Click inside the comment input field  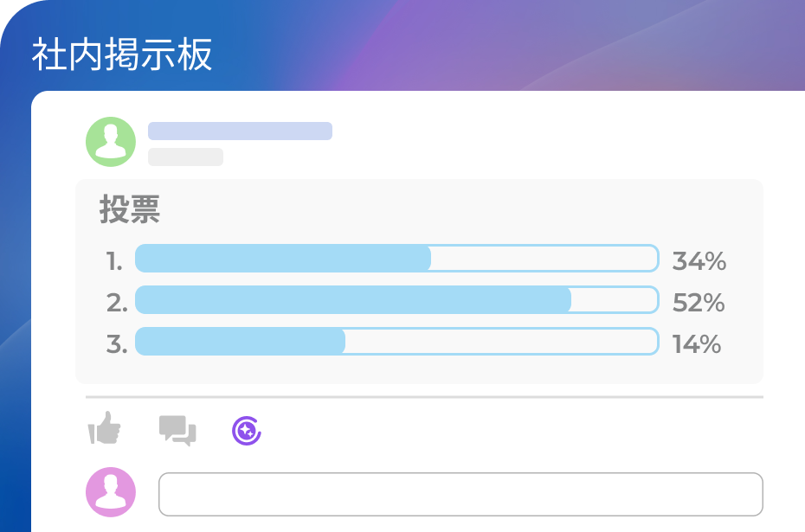pos(460,494)
